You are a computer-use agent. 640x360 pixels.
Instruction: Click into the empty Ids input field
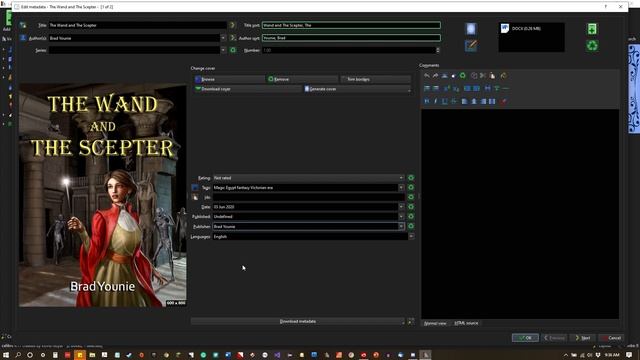[x=308, y=197]
